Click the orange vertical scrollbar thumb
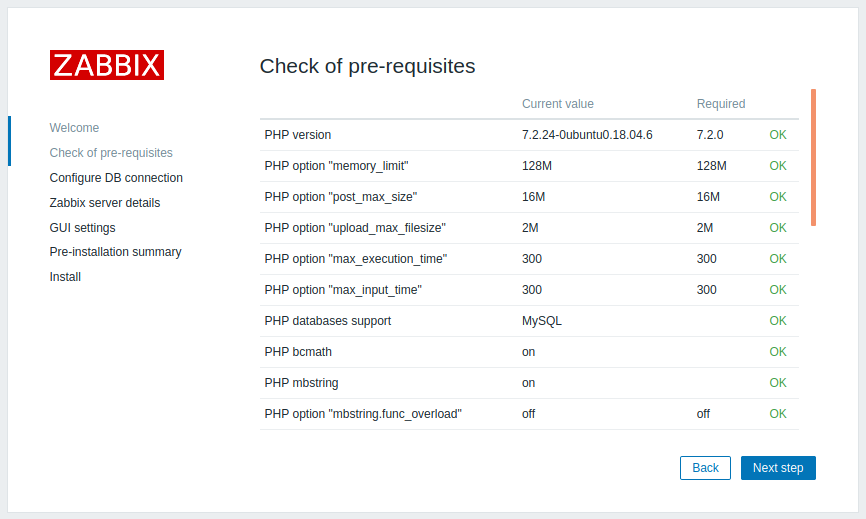The width and height of the screenshot is (866, 519). coord(813,157)
